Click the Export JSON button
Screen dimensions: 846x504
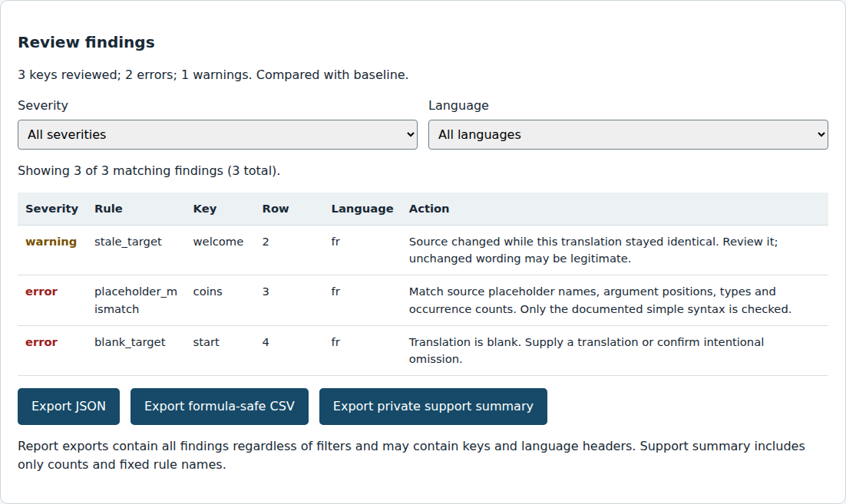(x=68, y=407)
